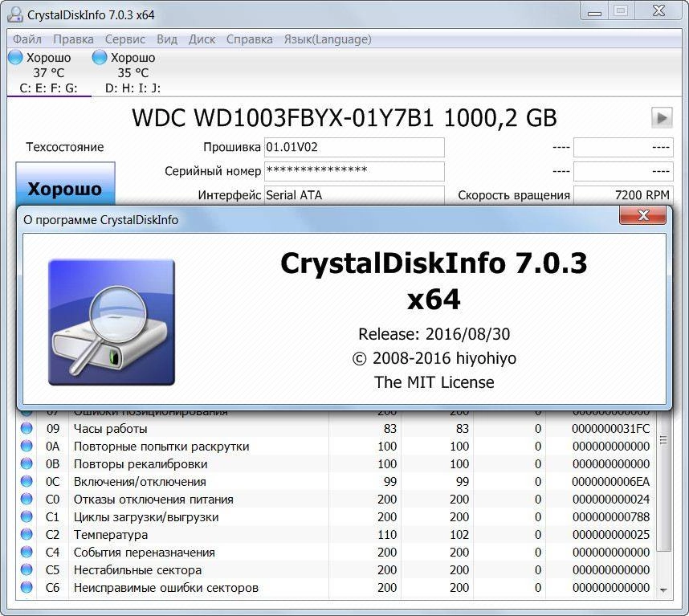
Task: Click the WDC WD1003FBYX-01Y7B1 1000,2 GB disk title
Action: (x=344, y=118)
